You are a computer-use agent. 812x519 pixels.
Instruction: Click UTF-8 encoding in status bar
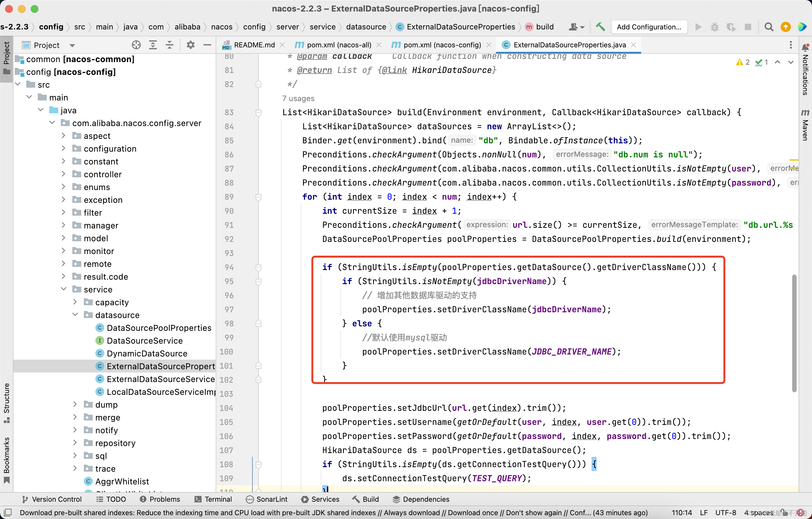(726, 513)
